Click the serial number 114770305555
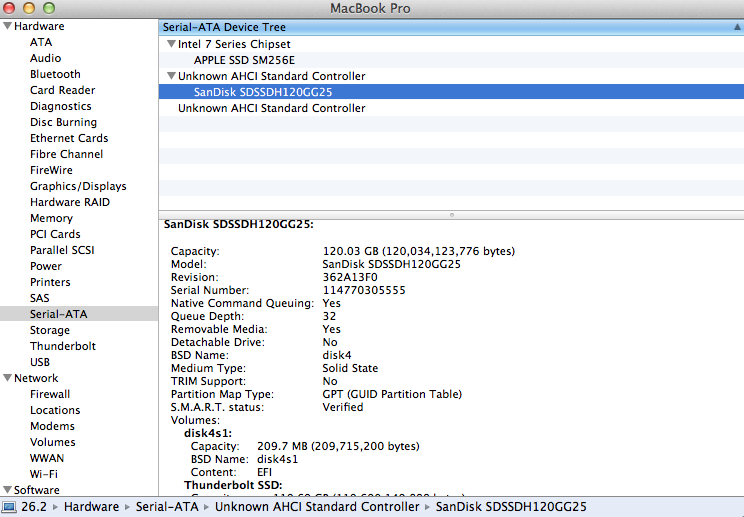 click(x=364, y=290)
